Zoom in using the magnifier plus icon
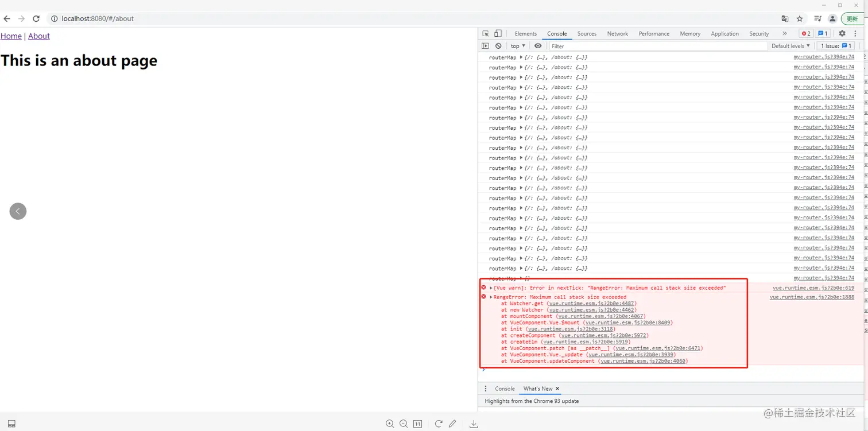This screenshot has width=868, height=431. click(390, 424)
